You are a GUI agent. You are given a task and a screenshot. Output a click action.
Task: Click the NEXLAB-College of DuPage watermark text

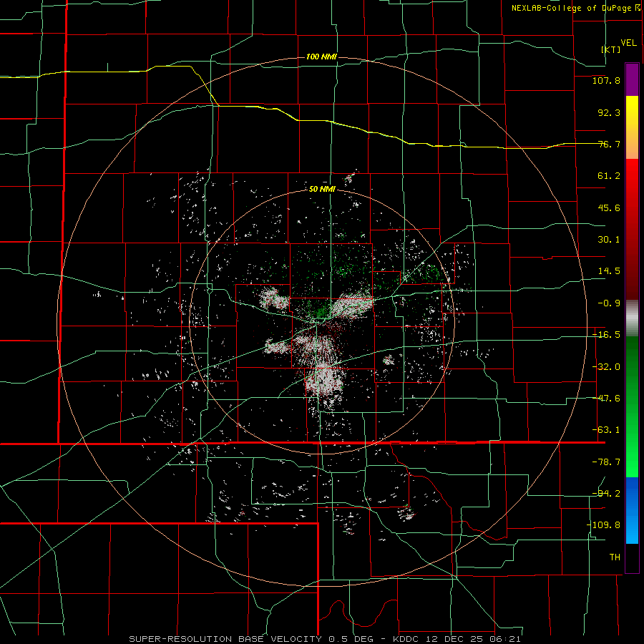click(x=575, y=8)
